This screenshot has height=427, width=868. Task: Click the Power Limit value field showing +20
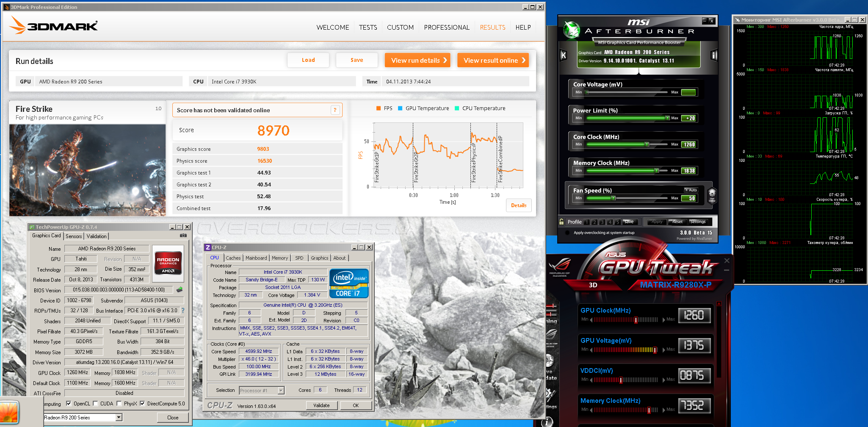pyautogui.click(x=689, y=118)
